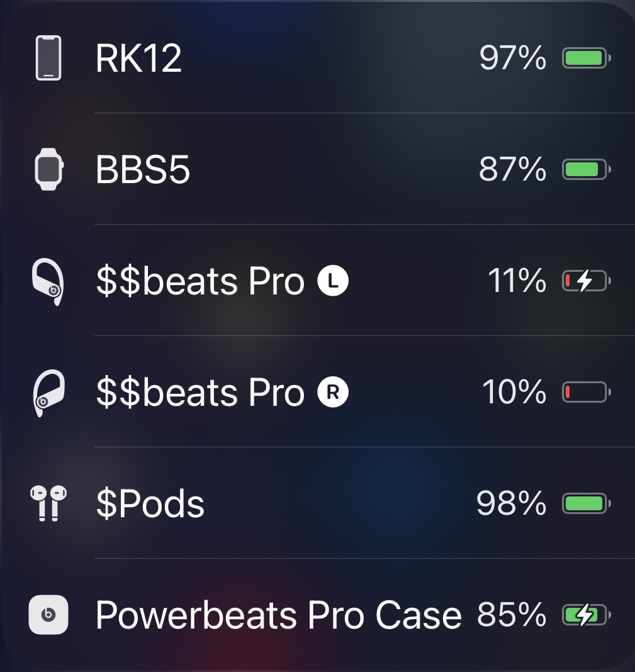Tap the 85% battery percentage

click(512, 615)
